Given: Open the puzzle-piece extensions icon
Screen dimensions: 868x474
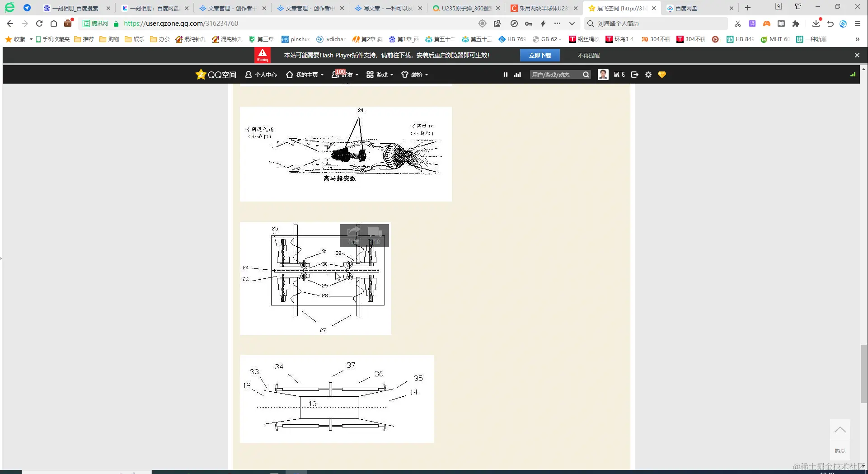Looking at the screenshot, I should (x=796, y=23).
